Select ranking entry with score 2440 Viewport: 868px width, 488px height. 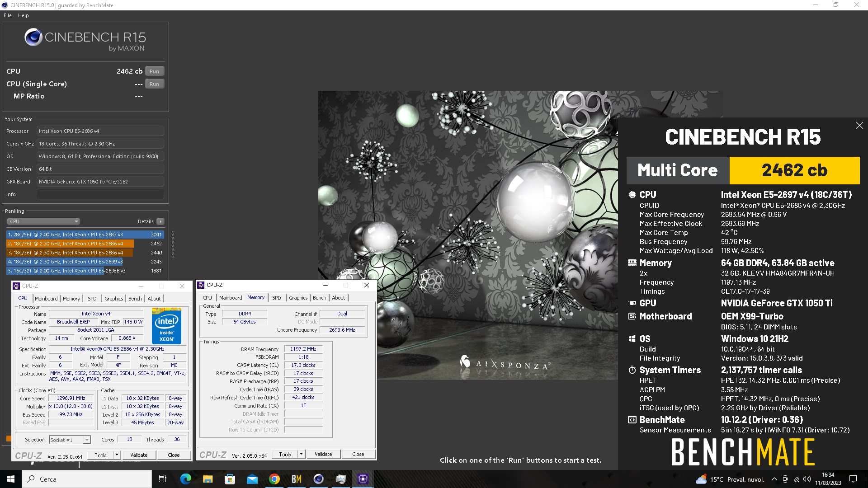[85, 253]
